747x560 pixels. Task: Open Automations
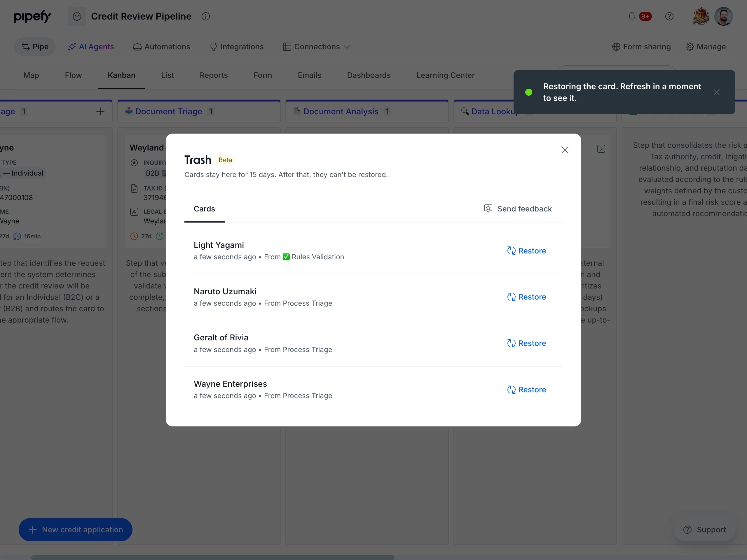pos(161,47)
